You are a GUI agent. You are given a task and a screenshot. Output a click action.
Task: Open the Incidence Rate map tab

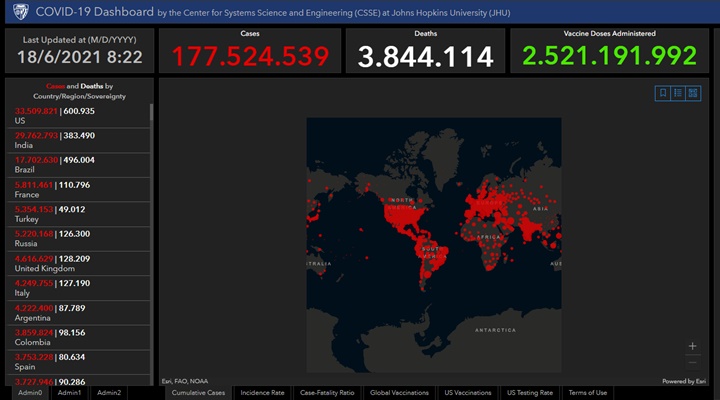[262, 393]
